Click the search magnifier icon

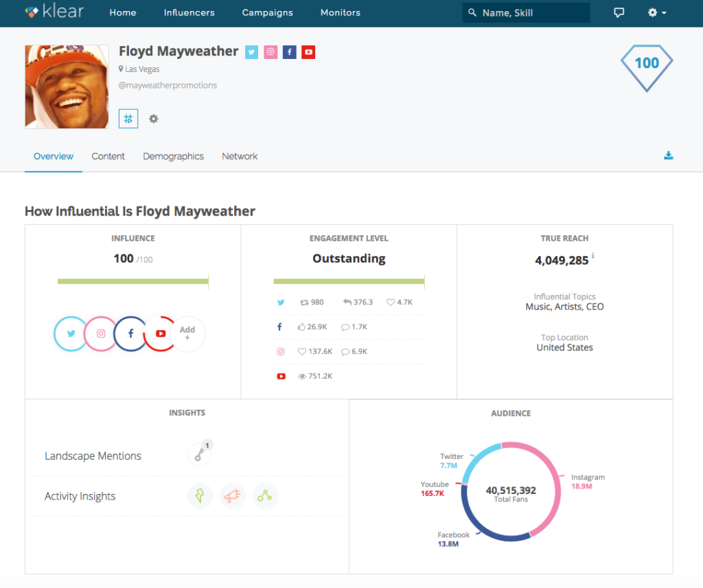tap(472, 12)
